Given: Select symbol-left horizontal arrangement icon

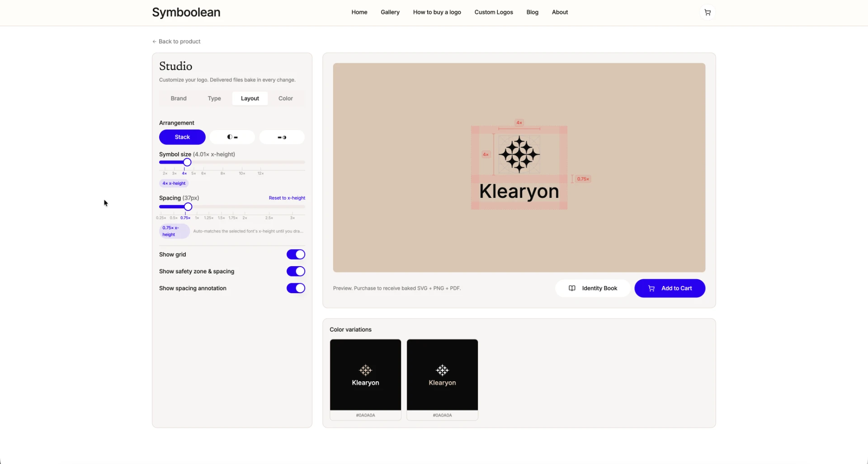Looking at the screenshot, I should (x=232, y=137).
